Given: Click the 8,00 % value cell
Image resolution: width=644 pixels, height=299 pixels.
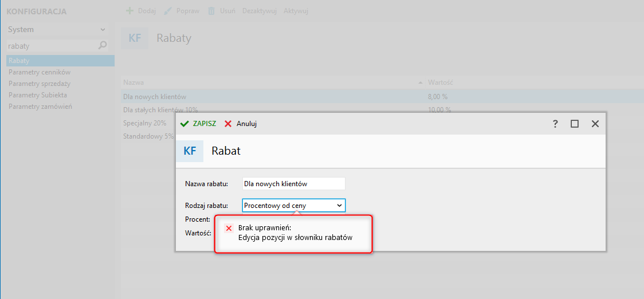Looking at the screenshot, I should (438, 97).
